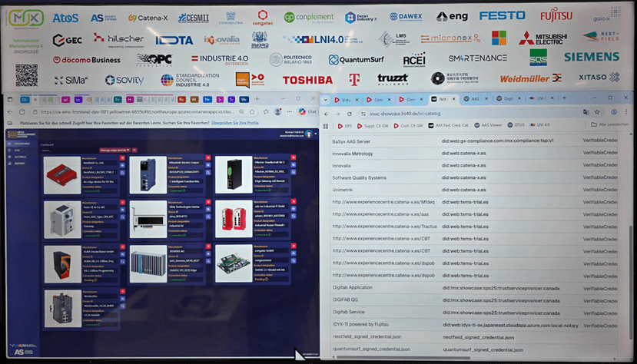Open new tab in Edge window
Viewport: 637px width, 364px height.
click(x=257, y=99)
